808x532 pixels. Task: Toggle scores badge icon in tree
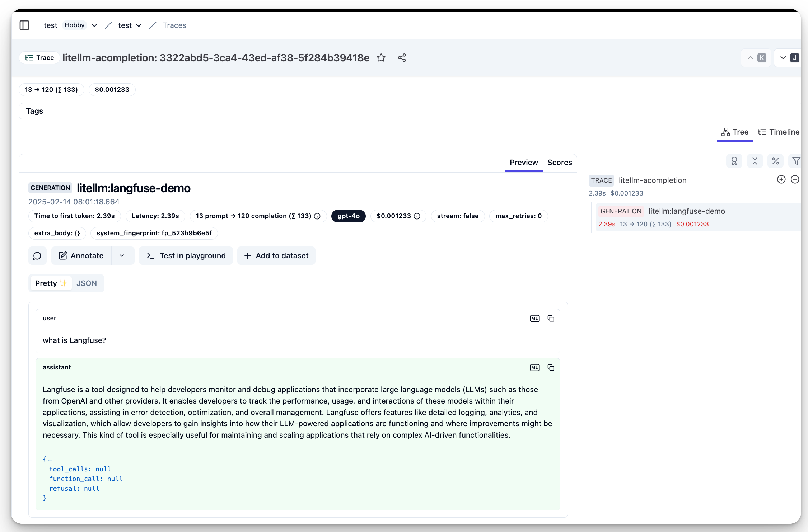pyautogui.click(x=734, y=161)
